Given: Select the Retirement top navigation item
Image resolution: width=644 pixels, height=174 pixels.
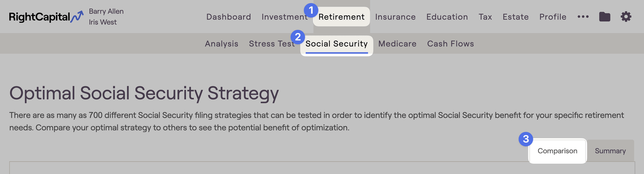Looking at the screenshot, I should [341, 17].
